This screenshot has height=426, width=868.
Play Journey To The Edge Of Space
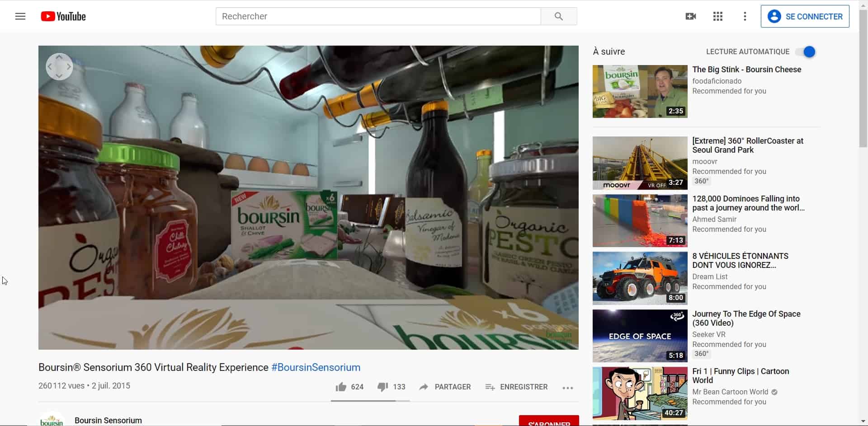coord(640,336)
